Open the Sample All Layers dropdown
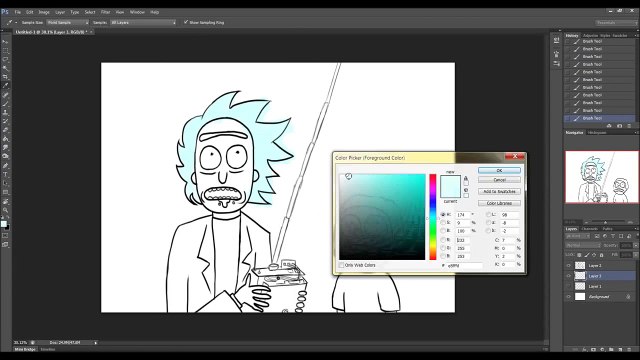 point(143,22)
